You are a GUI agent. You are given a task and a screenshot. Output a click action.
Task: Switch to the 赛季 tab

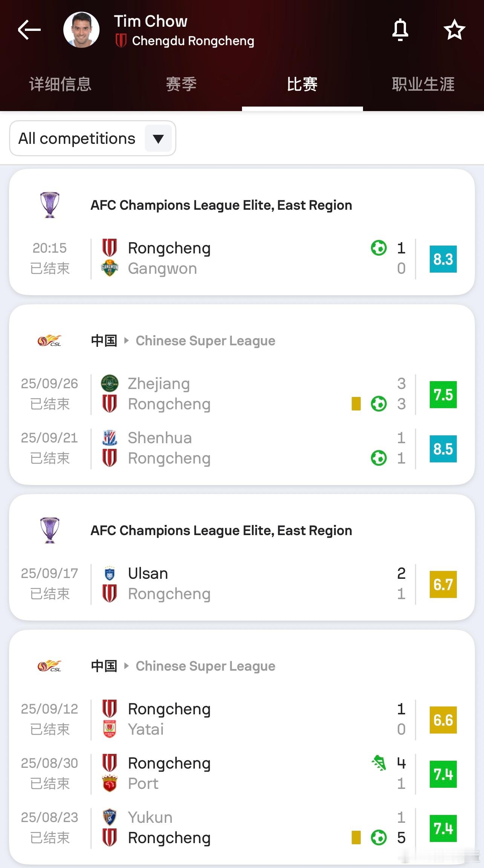coord(181,84)
